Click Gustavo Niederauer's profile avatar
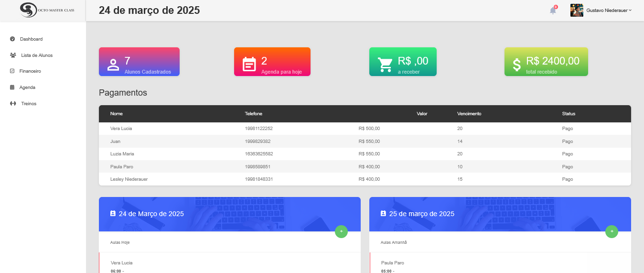The width and height of the screenshot is (644, 273). tap(577, 10)
